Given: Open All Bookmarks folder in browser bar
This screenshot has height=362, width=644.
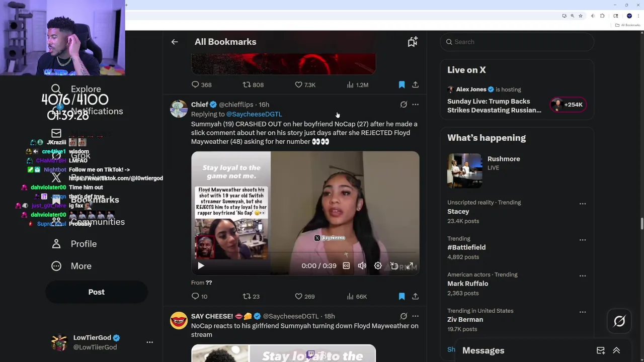Looking at the screenshot, I should click(627, 25).
